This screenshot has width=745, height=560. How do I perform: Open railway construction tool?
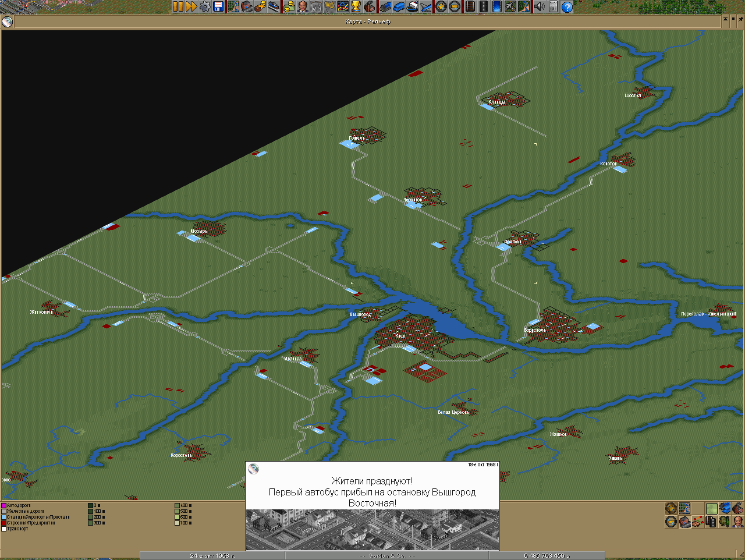pos(470,6)
